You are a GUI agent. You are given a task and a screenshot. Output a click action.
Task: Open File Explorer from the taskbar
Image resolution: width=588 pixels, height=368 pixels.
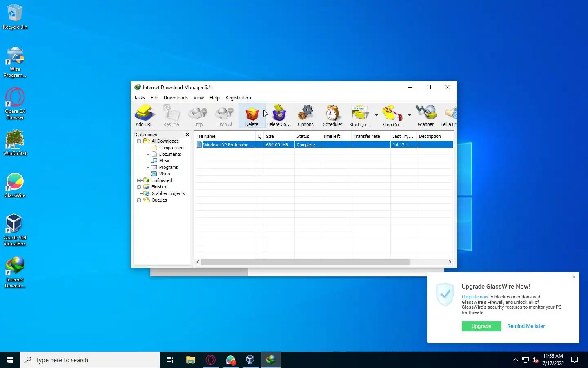pyautogui.click(x=191, y=360)
